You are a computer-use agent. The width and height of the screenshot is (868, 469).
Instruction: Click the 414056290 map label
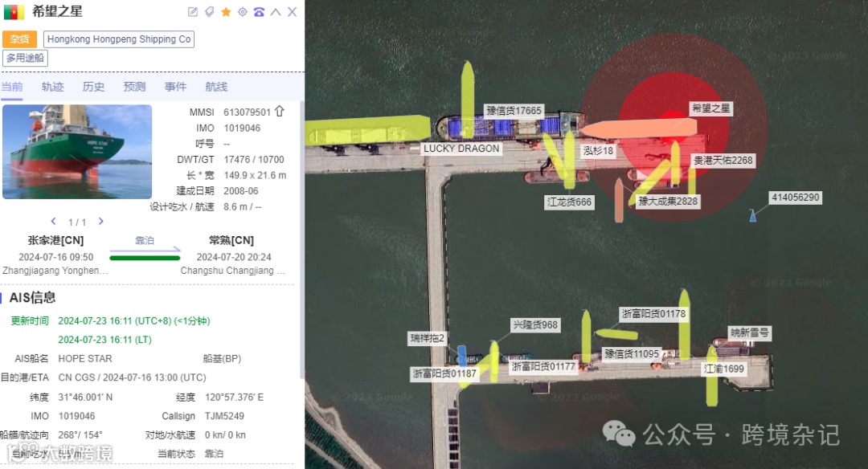click(x=796, y=198)
